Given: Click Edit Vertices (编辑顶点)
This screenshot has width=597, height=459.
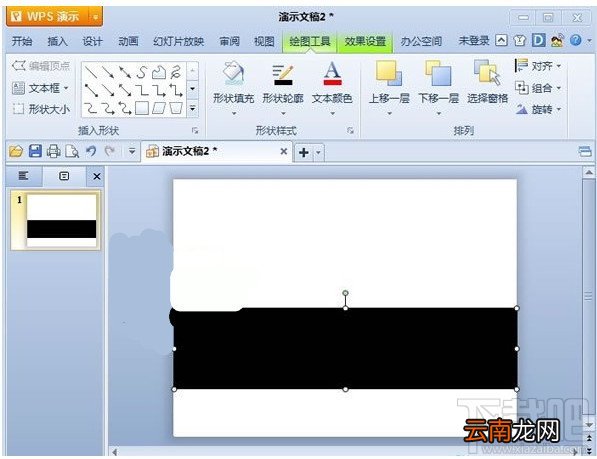Looking at the screenshot, I should pyautogui.click(x=41, y=66).
